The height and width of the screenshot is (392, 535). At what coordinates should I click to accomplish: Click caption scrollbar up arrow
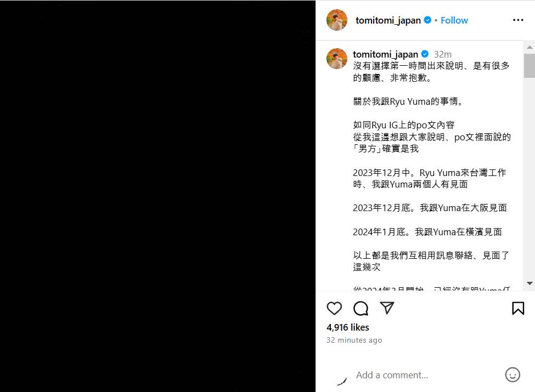click(x=529, y=47)
